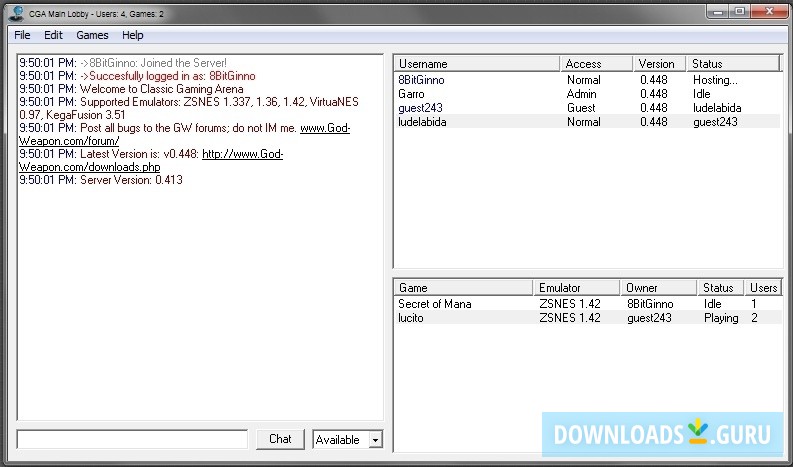The height and width of the screenshot is (467, 793).
Task: Close the CGA Main Lobby window
Action: [769, 11]
